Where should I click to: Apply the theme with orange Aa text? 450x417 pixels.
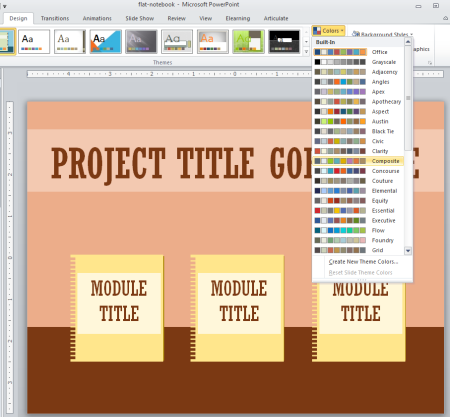(x=213, y=41)
